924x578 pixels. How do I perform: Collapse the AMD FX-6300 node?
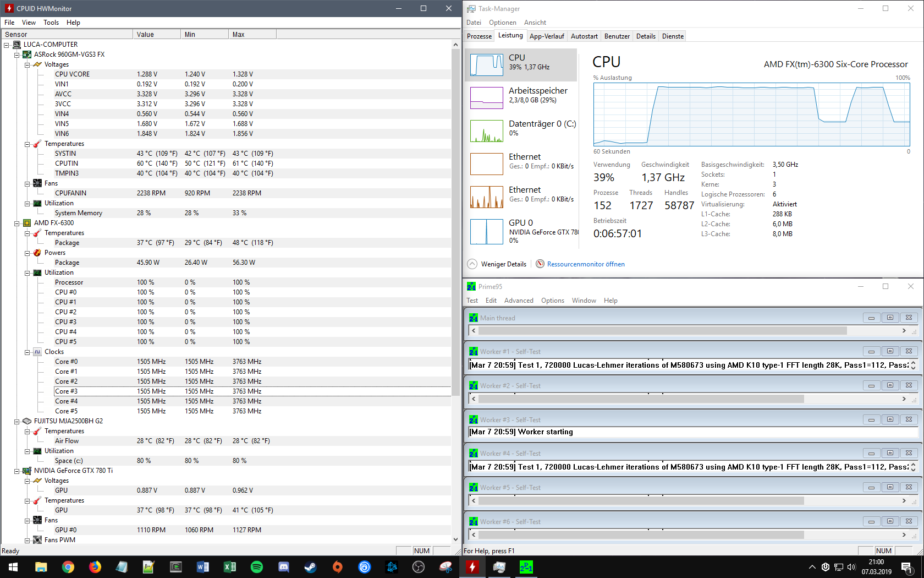17,223
